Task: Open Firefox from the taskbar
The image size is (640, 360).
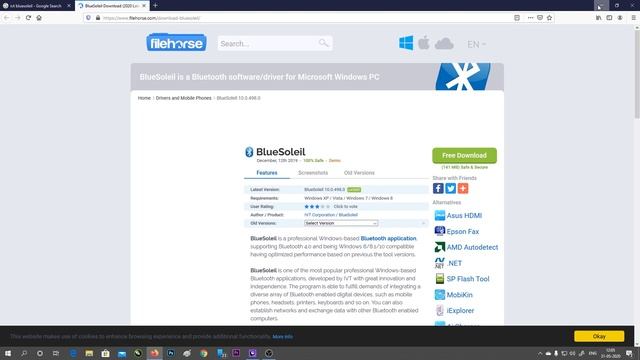Action: point(154,353)
